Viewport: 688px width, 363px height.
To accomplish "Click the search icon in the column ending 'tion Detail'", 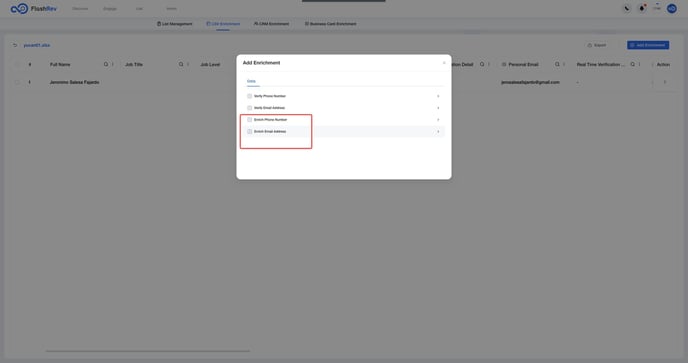I will pos(482,65).
